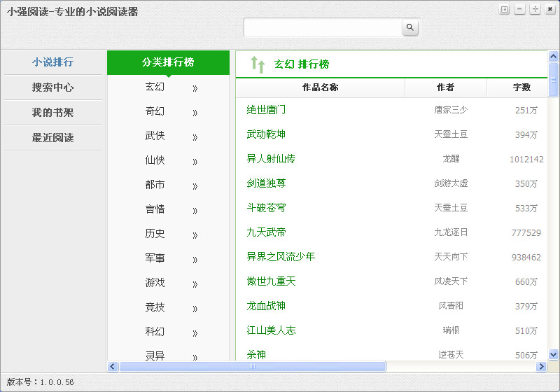Image resolution: width=560 pixels, height=392 pixels.
Task: Click the vertical scrollbar up arrow
Action: click(x=553, y=57)
